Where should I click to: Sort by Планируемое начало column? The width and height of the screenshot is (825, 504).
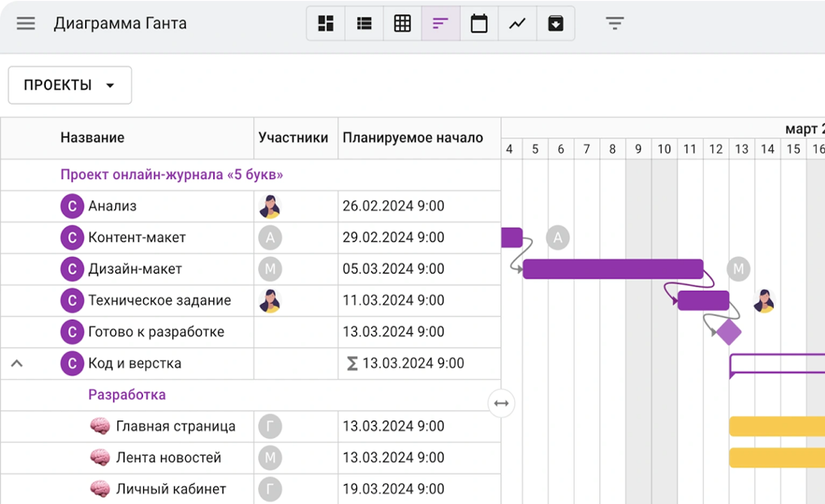coord(412,138)
